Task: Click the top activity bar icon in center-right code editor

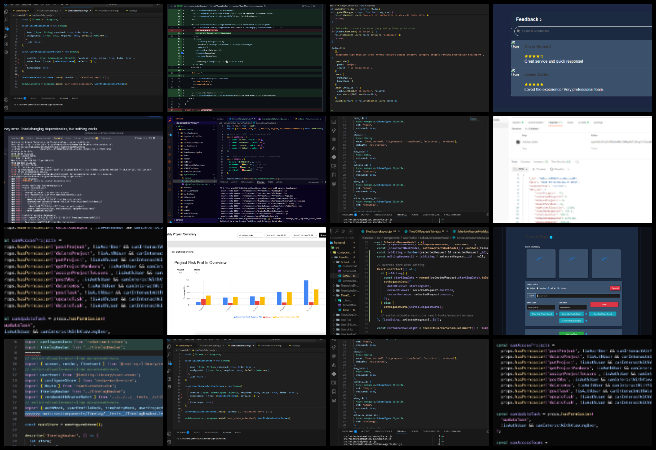Action: coord(332,124)
